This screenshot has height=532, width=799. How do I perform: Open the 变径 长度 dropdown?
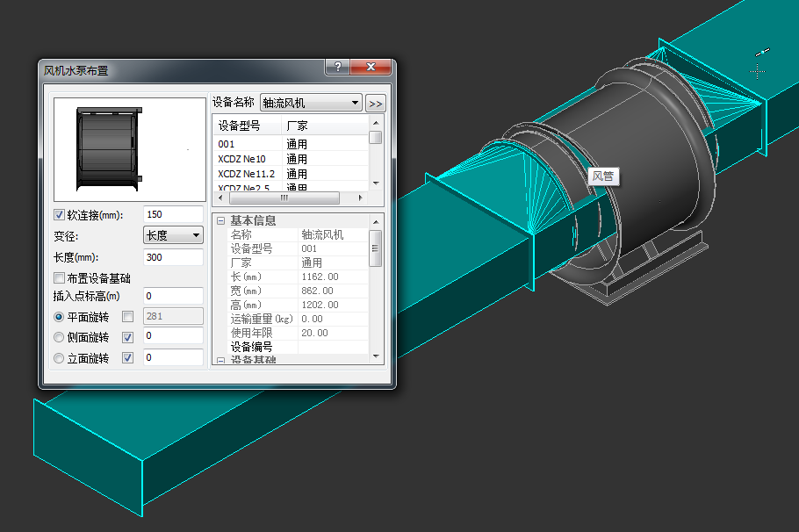[x=173, y=235]
